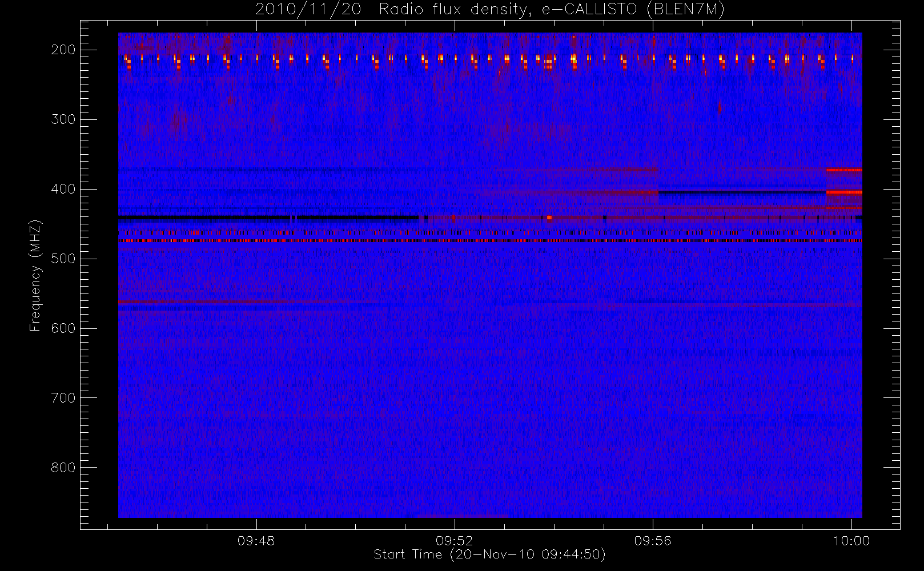
Task: Click the 500 frequency tick label
Action: click(x=63, y=259)
